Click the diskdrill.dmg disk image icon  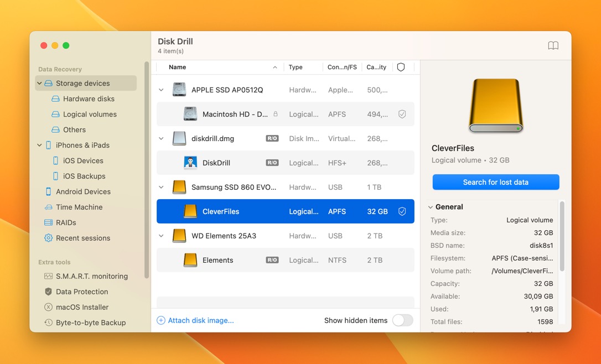pos(179,138)
